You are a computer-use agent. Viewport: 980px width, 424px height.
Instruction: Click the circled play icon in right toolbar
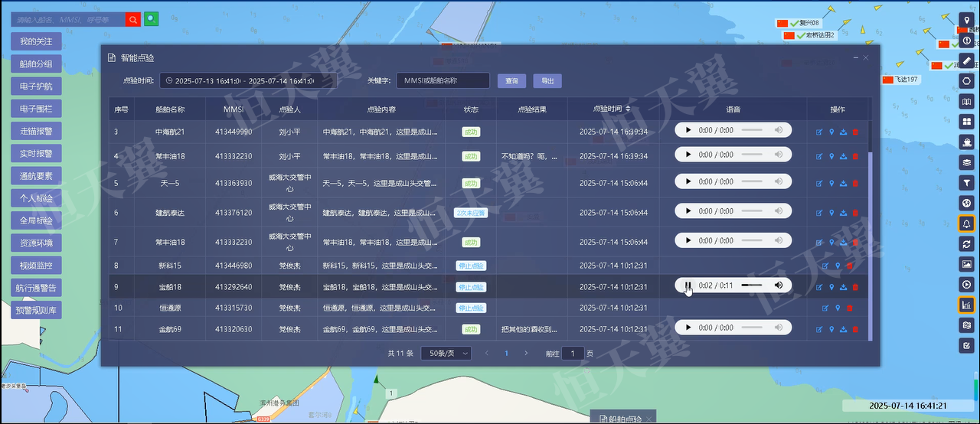pyautogui.click(x=967, y=285)
